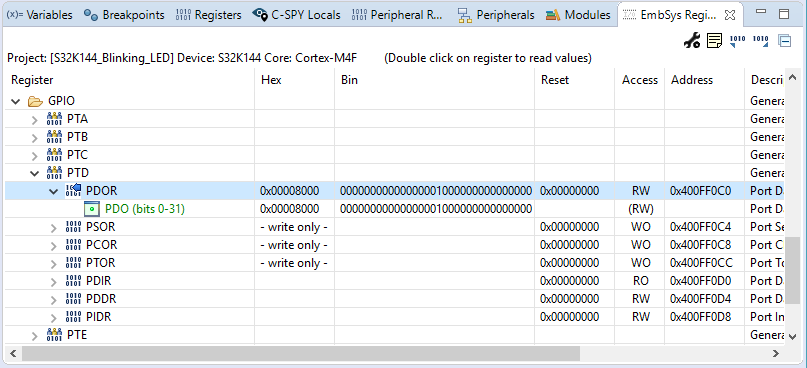Screen dimensions: 807x368
Task: Switch to the Breakpoints tab
Action: [x=124, y=15]
